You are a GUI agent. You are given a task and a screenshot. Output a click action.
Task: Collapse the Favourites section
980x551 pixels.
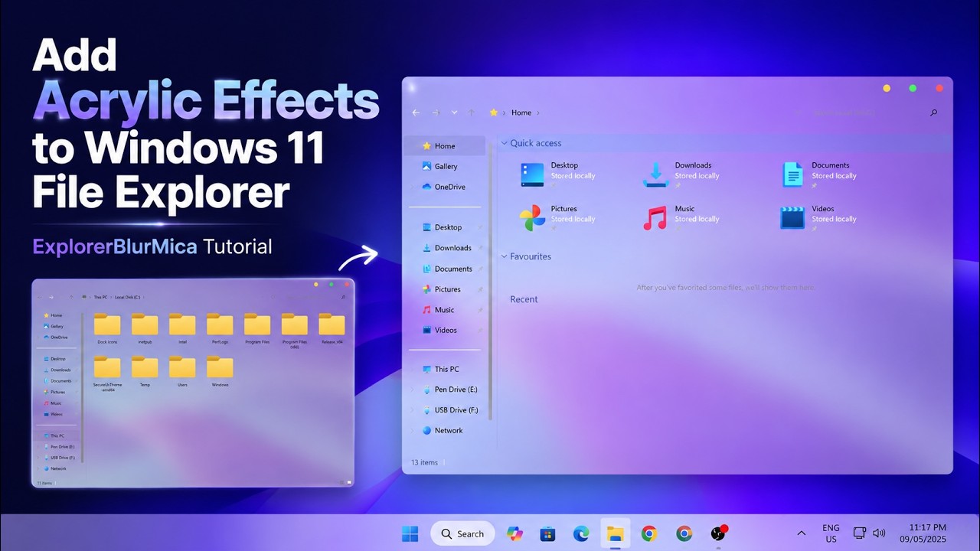[x=504, y=256]
